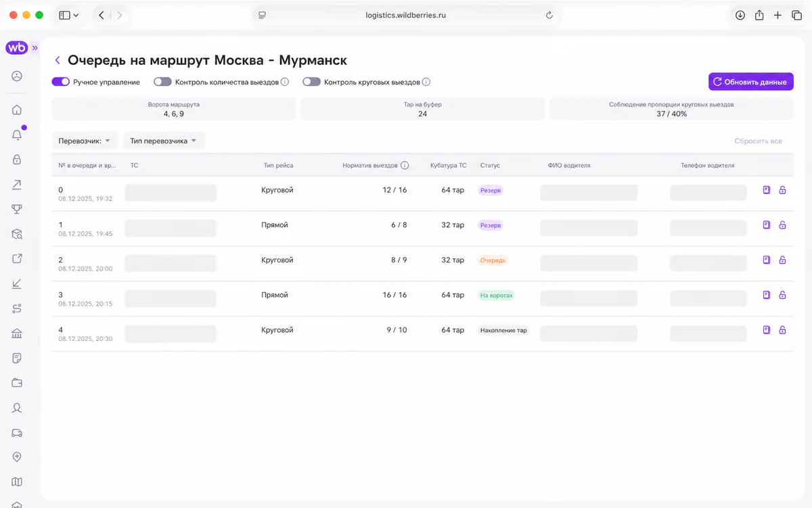Viewport: 812px width, 508px height.
Task: Click Накопление тар status badge
Action: 503,331
